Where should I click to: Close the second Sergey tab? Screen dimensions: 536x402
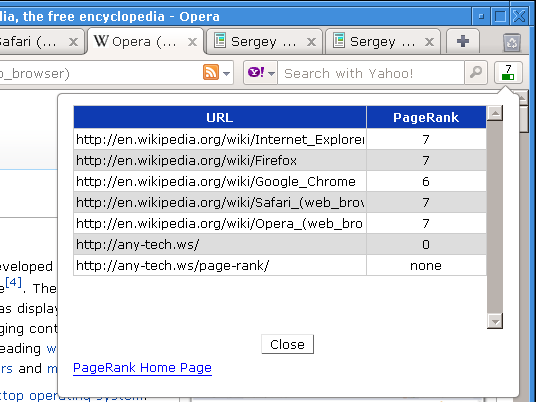click(429, 42)
